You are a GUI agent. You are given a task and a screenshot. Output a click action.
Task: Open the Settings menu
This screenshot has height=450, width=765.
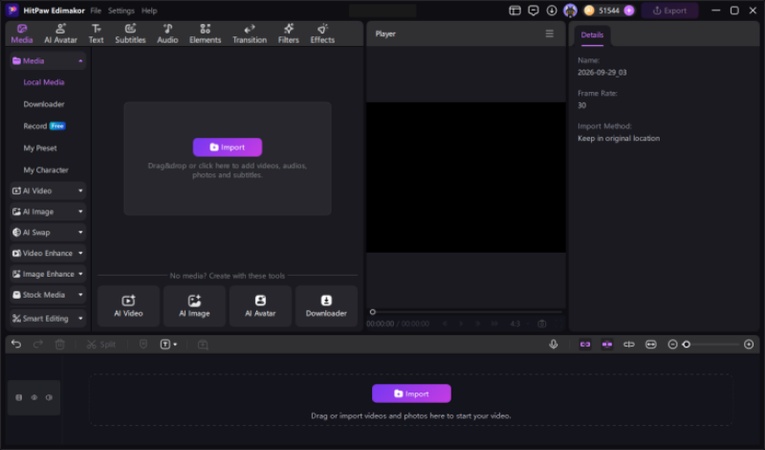point(121,10)
